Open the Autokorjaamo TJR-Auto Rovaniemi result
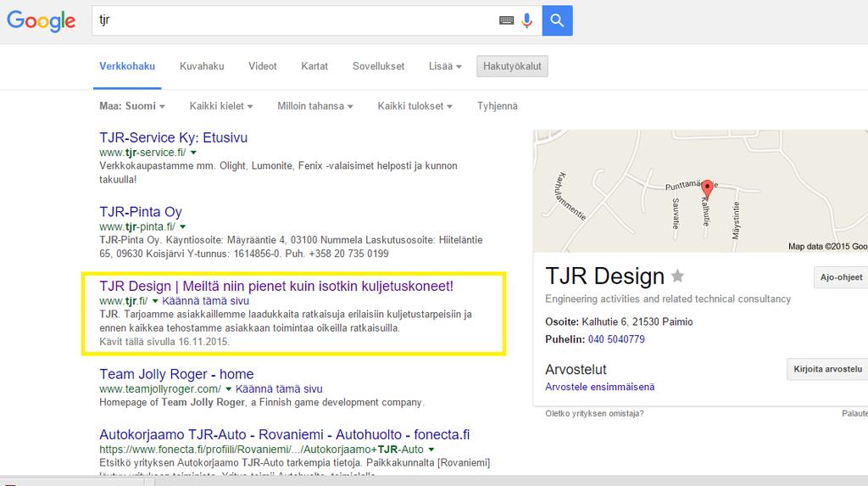This screenshot has width=868, height=486. 285,434
